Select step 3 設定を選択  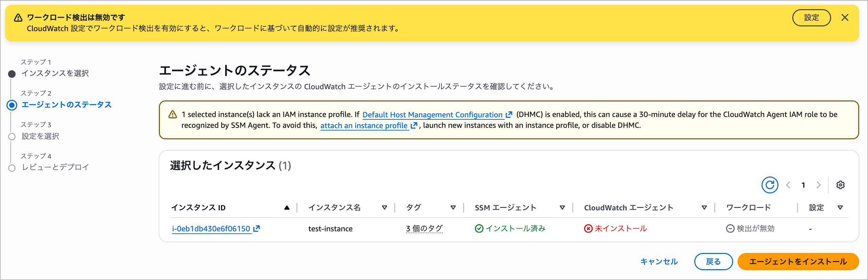point(40,136)
